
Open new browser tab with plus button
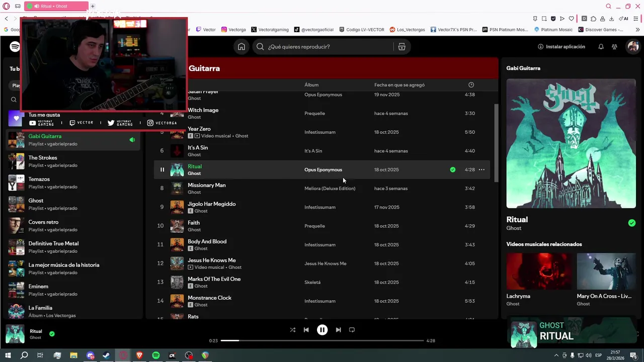(x=93, y=6)
